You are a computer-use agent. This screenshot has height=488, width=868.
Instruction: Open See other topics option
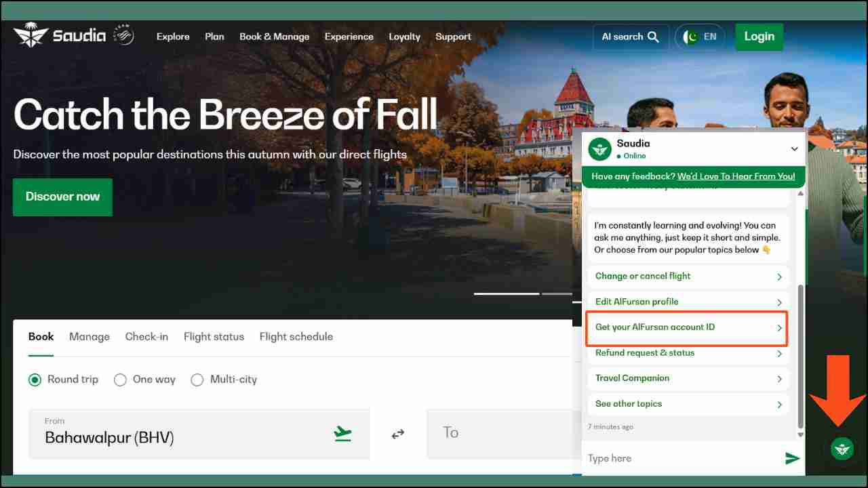(x=688, y=404)
